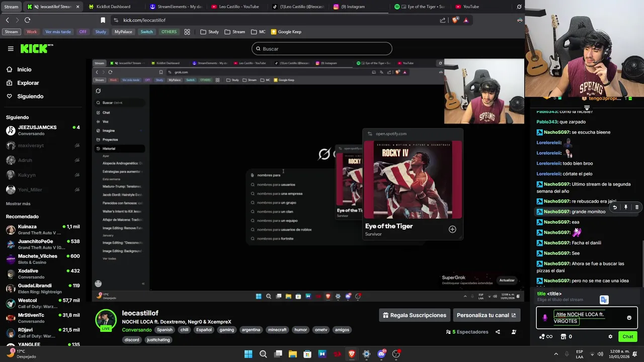Delete the hovered chat message

[x=636, y=207]
